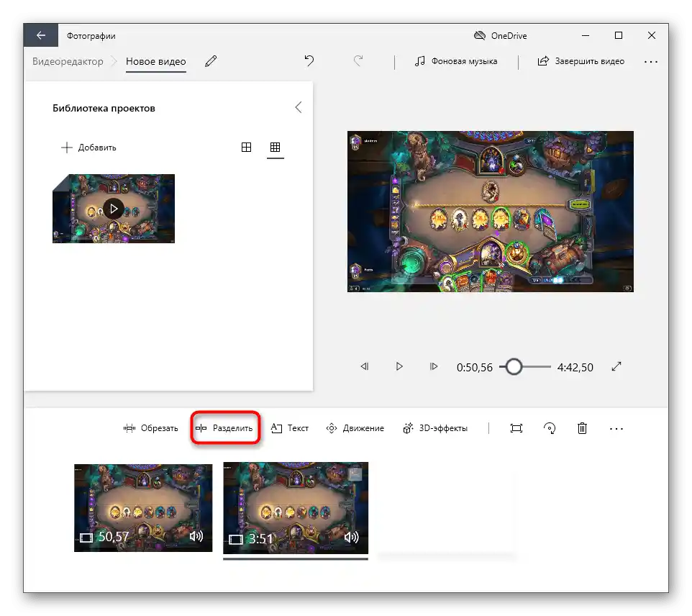Select the 50,57 storyboard clip
The image size is (692, 616).
143,508
